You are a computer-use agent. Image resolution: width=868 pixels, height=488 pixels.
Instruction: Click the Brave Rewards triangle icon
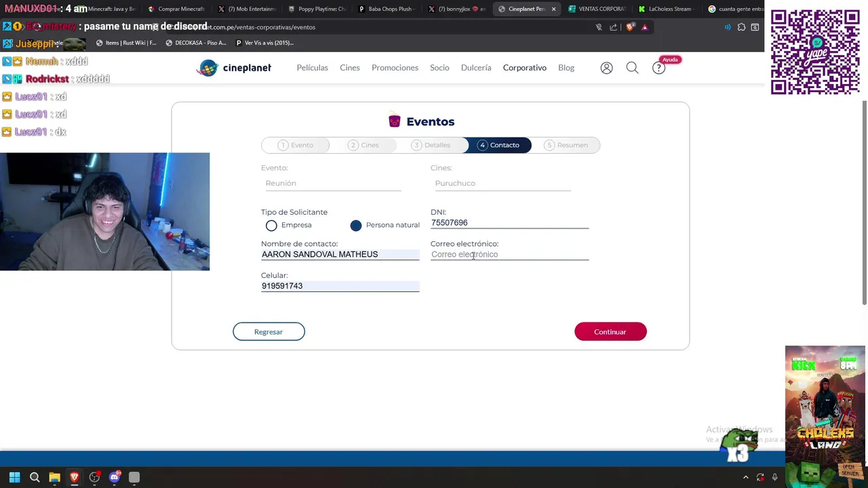pos(645,27)
